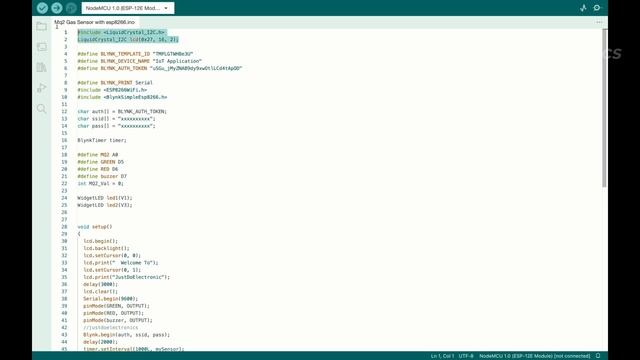Click the #define RED D6 line
The height and width of the screenshot is (360, 640).
[98, 169]
